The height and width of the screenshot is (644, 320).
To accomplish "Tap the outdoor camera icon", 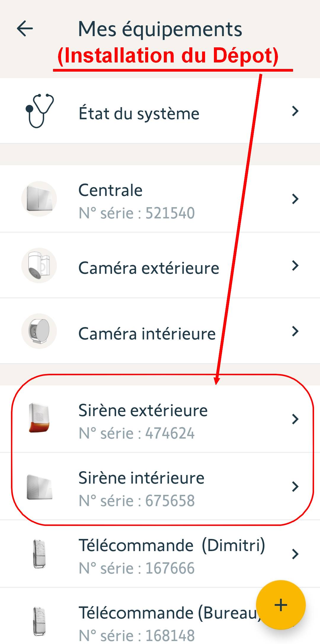I will 39,265.
